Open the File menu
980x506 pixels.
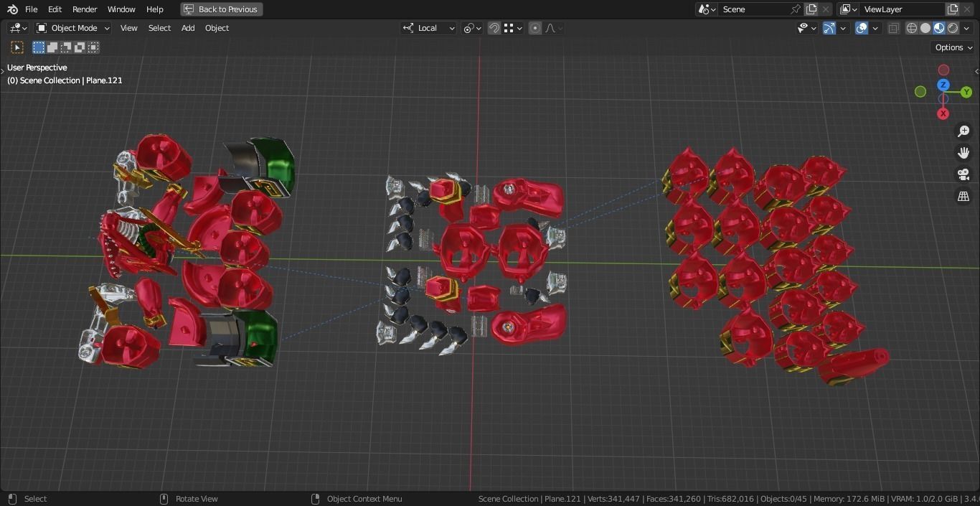click(x=32, y=9)
